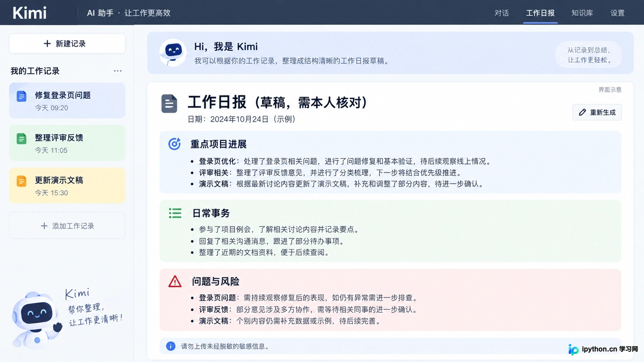644x362 pixels.
Task: Open the 整理评审反馈 record title
Action: 59,138
